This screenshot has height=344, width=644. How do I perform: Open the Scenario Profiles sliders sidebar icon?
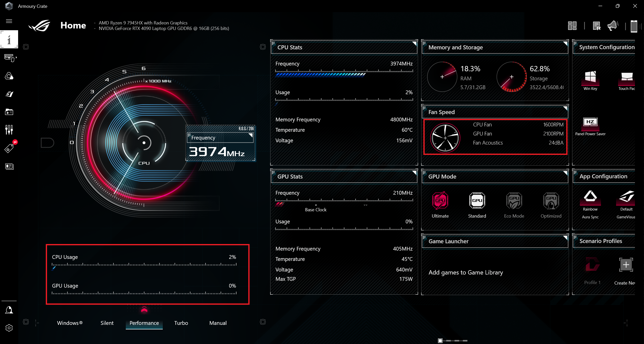9,130
